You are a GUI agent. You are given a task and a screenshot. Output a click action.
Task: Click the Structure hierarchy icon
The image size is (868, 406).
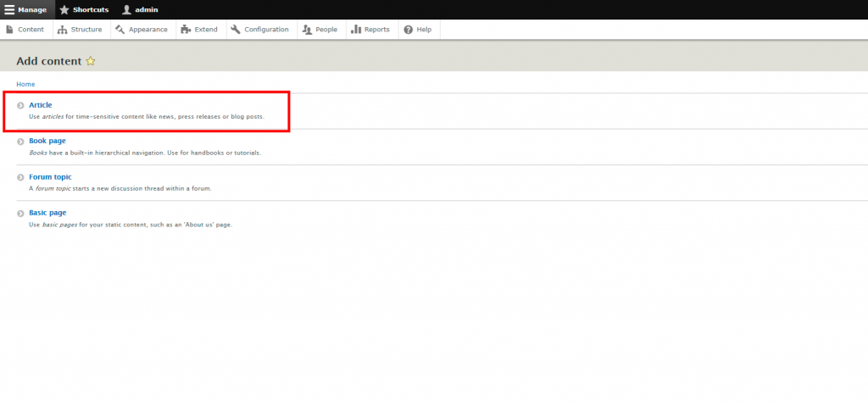pyautogui.click(x=63, y=30)
